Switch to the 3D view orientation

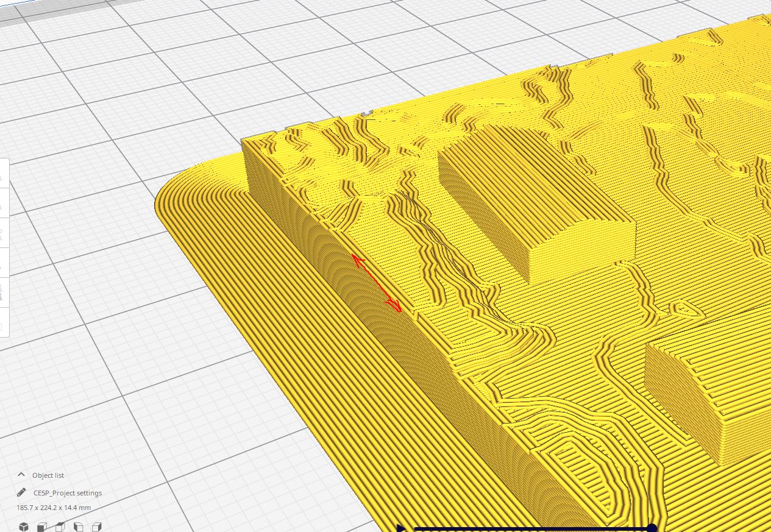click(x=23, y=527)
